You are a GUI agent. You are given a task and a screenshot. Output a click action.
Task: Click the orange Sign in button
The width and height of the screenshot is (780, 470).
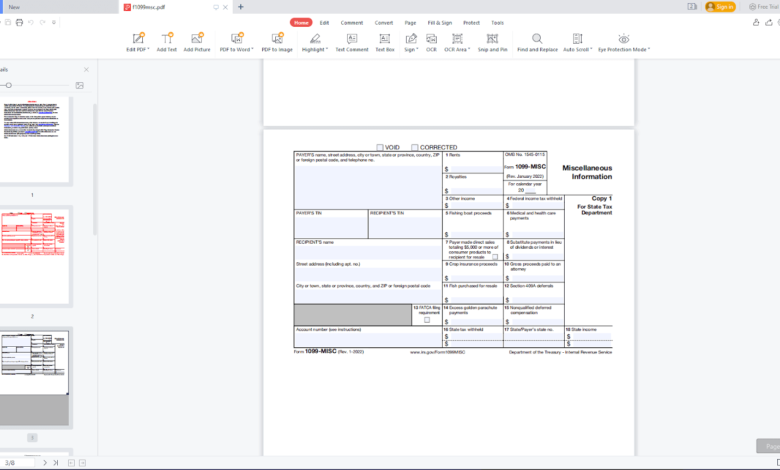click(720, 7)
